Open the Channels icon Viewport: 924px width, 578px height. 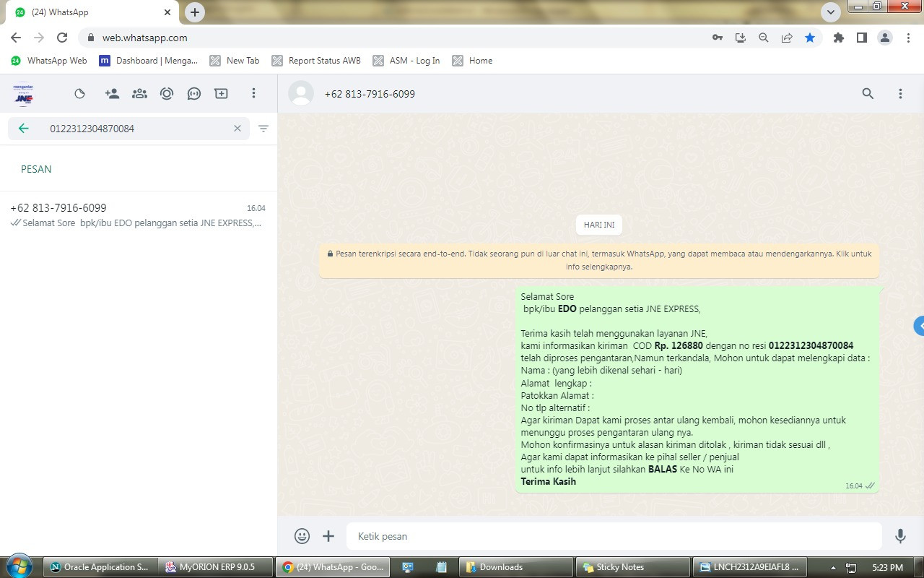pos(167,94)
